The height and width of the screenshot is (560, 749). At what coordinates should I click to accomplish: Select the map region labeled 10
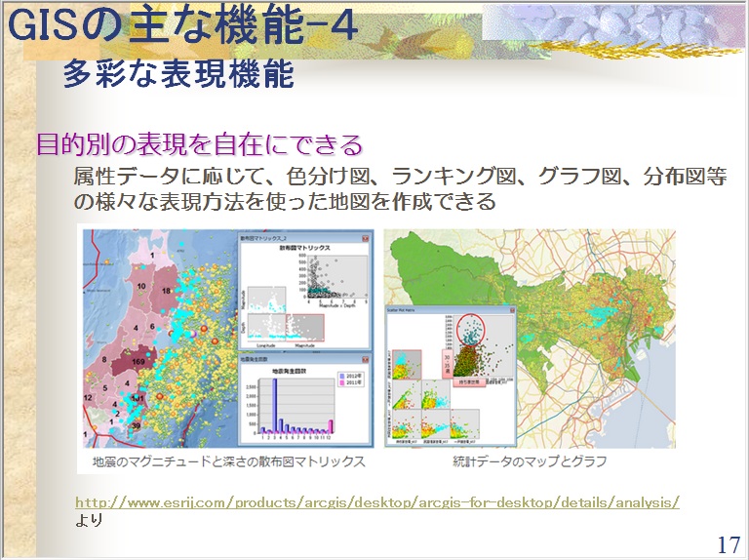pyautogui.click(x=141, y=286)
